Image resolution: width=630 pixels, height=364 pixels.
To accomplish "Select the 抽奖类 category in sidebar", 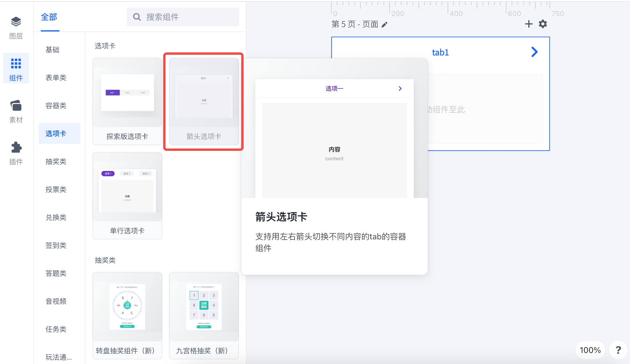I will [56, 162].
